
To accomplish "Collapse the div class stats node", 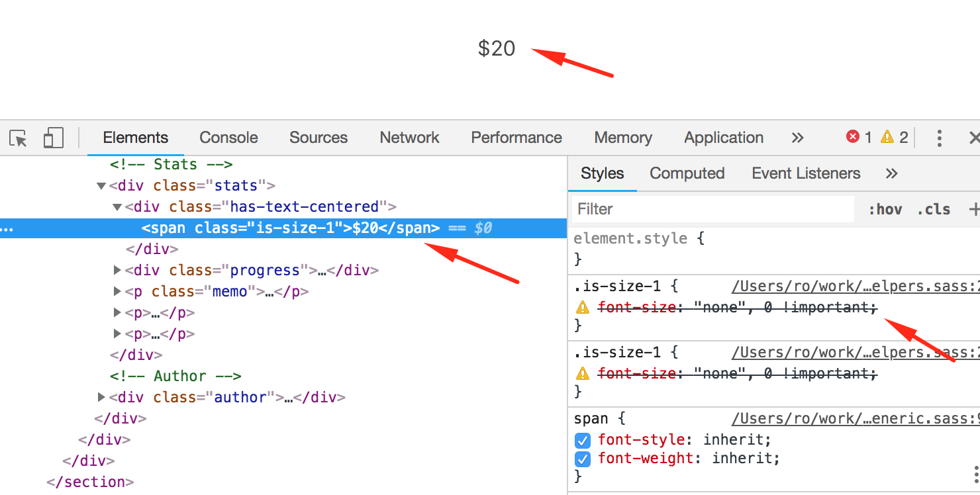I will pyautogui.click(x=101, y=186).
